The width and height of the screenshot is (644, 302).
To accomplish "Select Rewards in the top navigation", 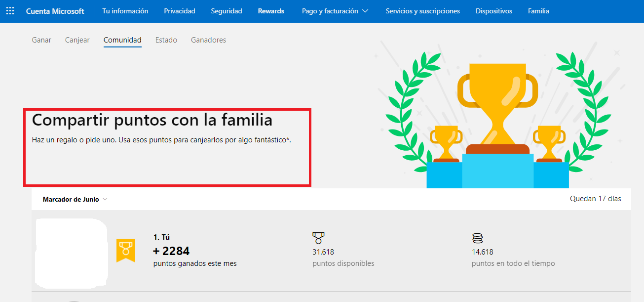I will coord(271,11).
